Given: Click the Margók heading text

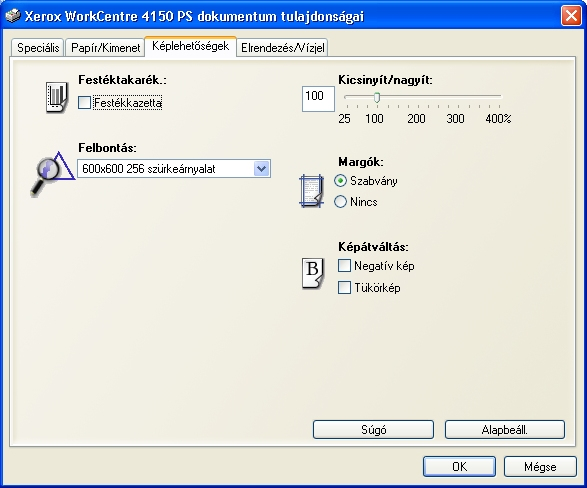Looking at the screenshot, I should pos(361,162).
